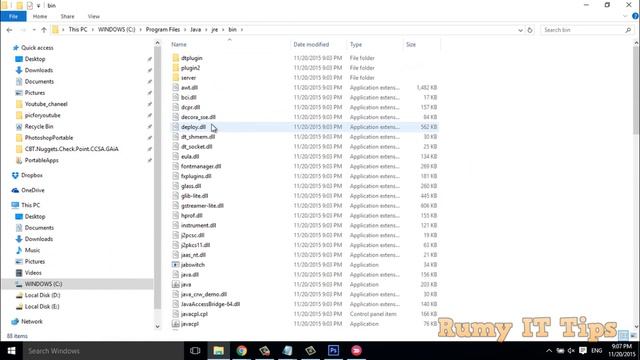Open Task View on taskbar
This screenshot has height=360, width=640.
[x=195, y=351]
